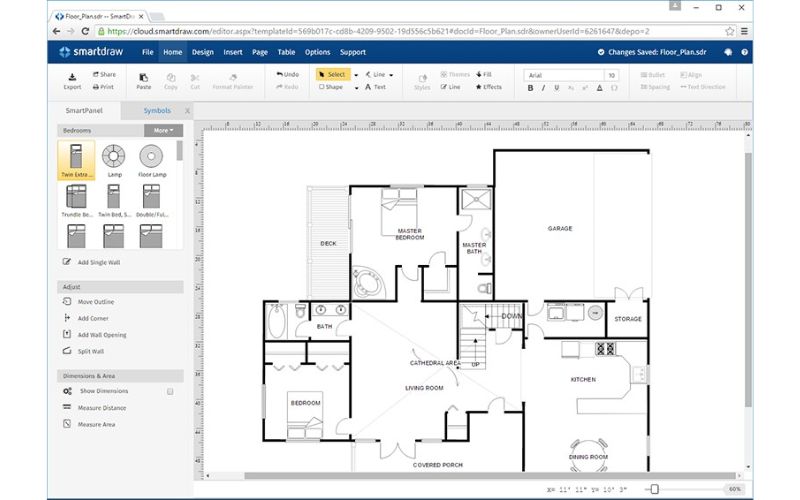800x500 pixels.
Task: Open the Options tab
Action: (x=317, y=52)
